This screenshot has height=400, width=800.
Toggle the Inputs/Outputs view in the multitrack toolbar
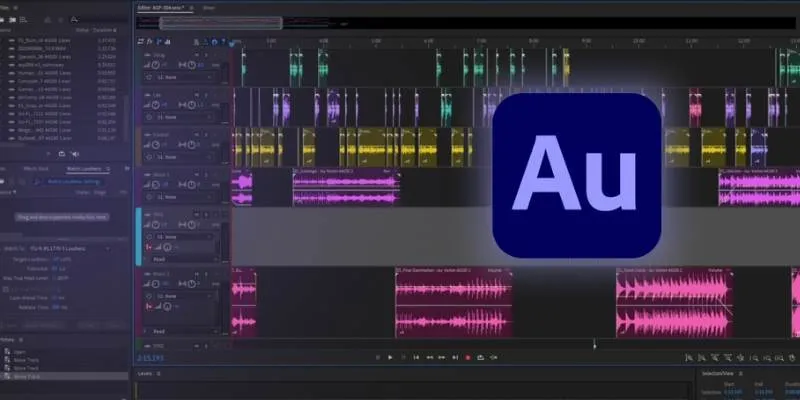[141, 42]
